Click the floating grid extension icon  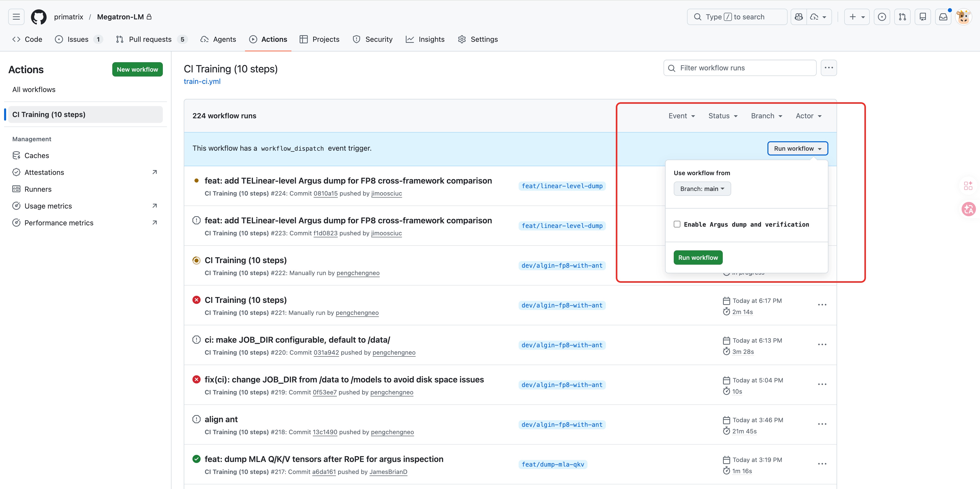968,186
